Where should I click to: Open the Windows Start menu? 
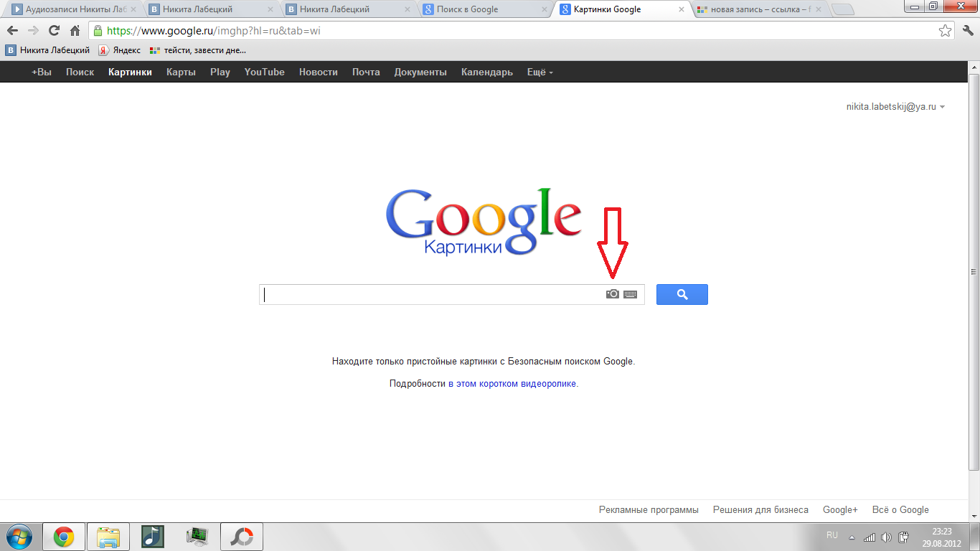[x=18, y=537]
